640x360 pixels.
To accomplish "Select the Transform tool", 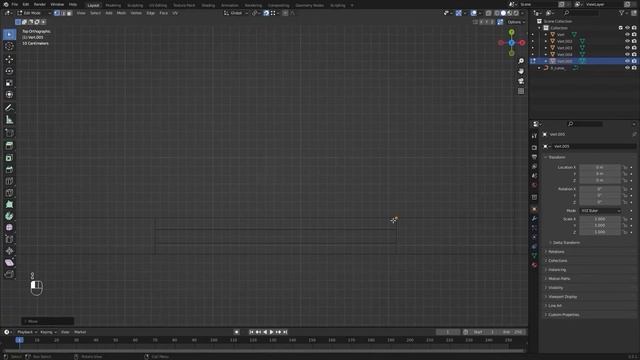I will [9, 95].
